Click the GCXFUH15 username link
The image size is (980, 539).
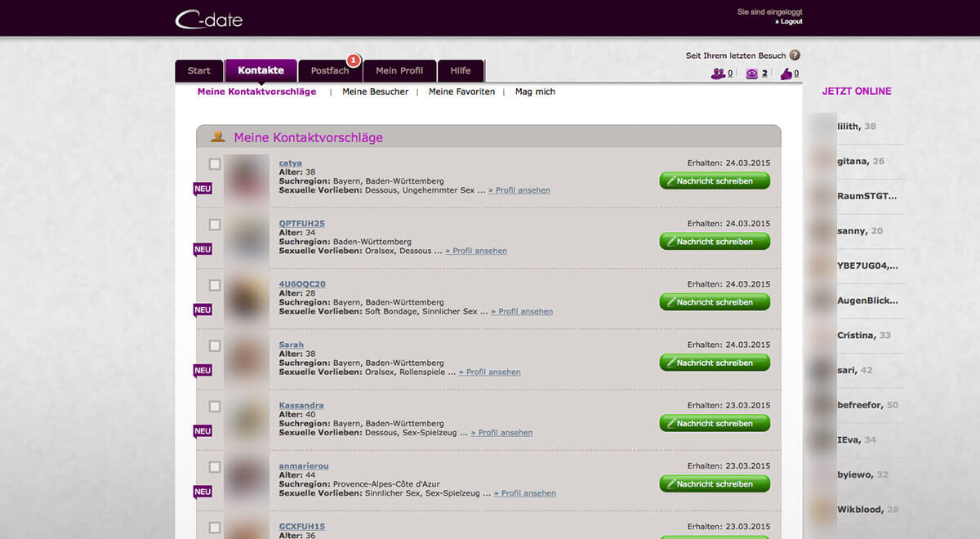[x=301, y=527]
